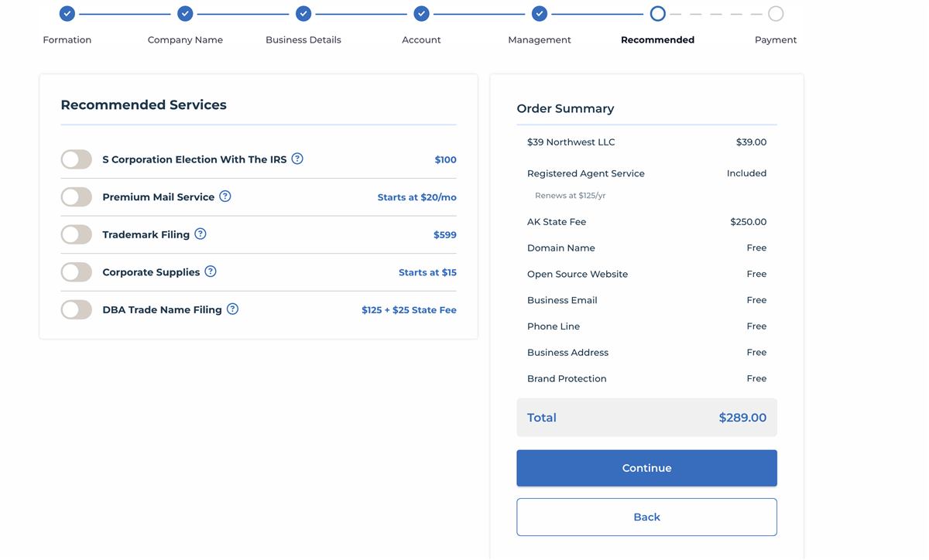Viewport: 929px width, 560px height.
Task: Click 'AK State Fee' order line
Action: tap(557, 221)
